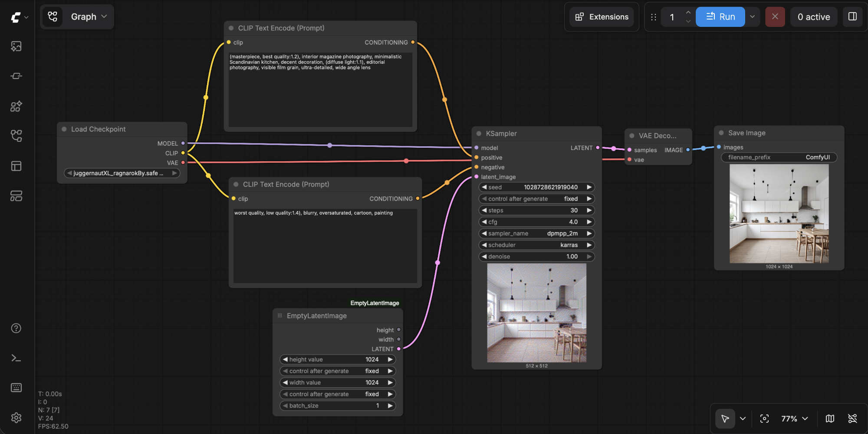The width and height of the screenshot is (868, 434).
Task: Open the console terminal icon
Action: pyautogui.click(x=16, y=358)
